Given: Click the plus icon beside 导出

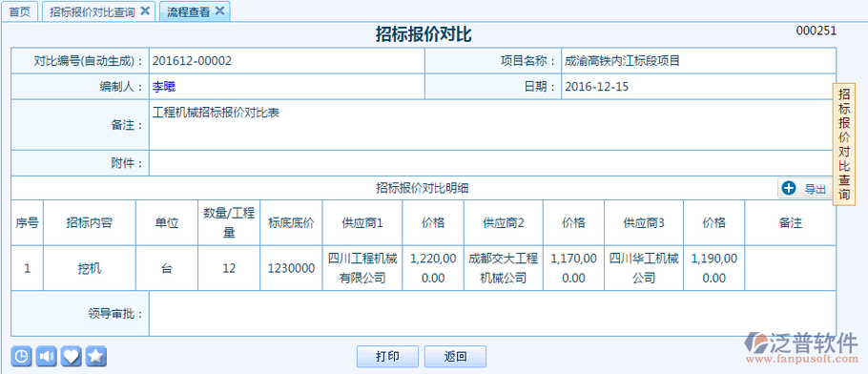Looking at the screenshot, I should point(788,189).
